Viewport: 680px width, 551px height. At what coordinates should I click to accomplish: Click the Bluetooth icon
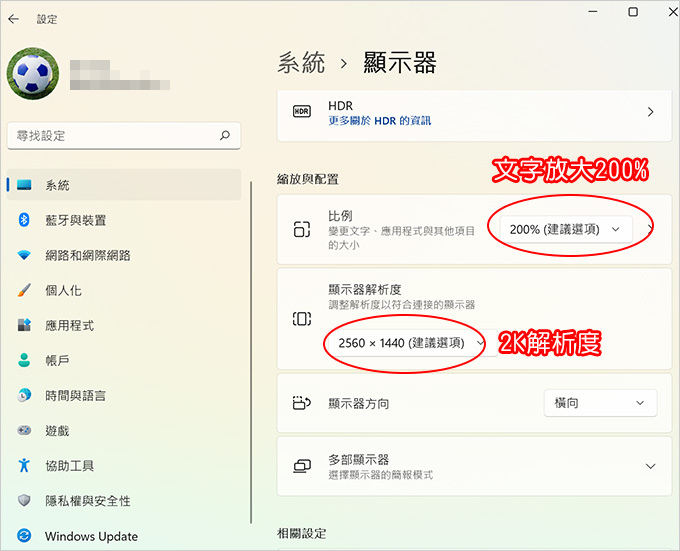(x=24, y=220)
